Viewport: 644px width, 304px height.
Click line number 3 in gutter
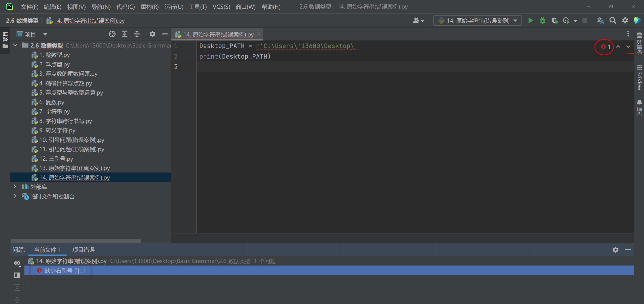point(176,67)
